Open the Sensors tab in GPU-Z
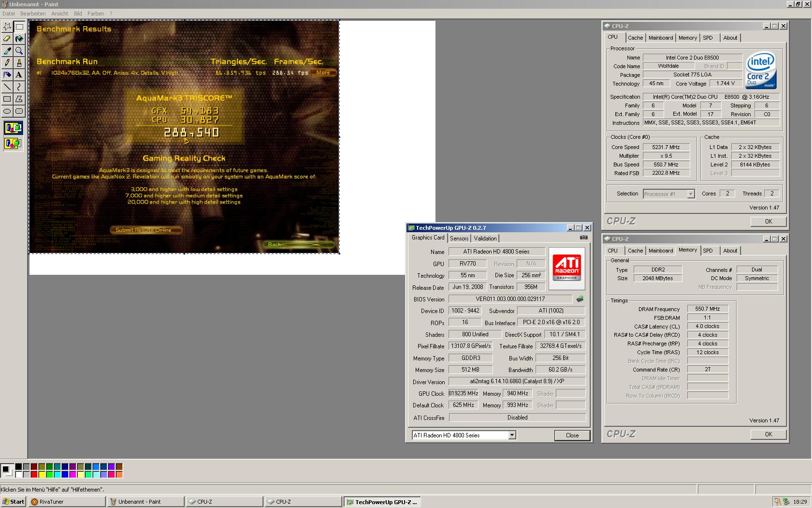The height and width of the screenshot is (508, 812). pos(459,239)
